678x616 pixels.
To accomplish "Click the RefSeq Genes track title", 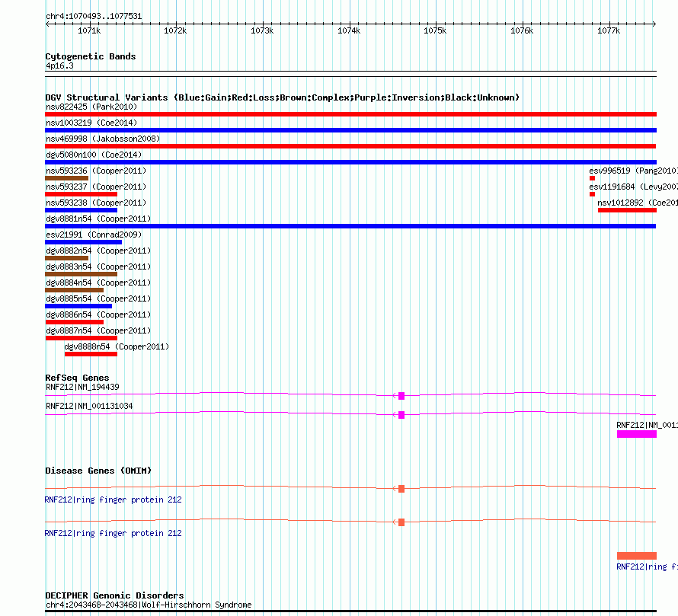I will (77, 378).
